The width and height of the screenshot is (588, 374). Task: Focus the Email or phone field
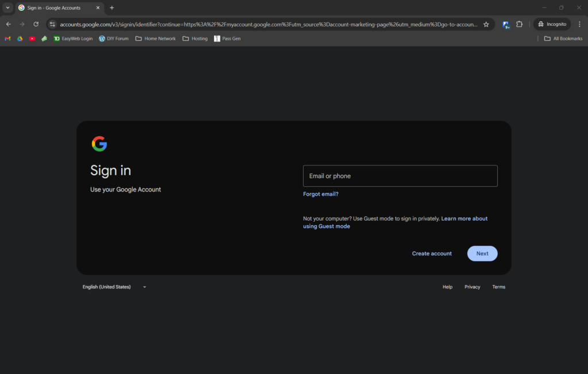coord(400,176)
